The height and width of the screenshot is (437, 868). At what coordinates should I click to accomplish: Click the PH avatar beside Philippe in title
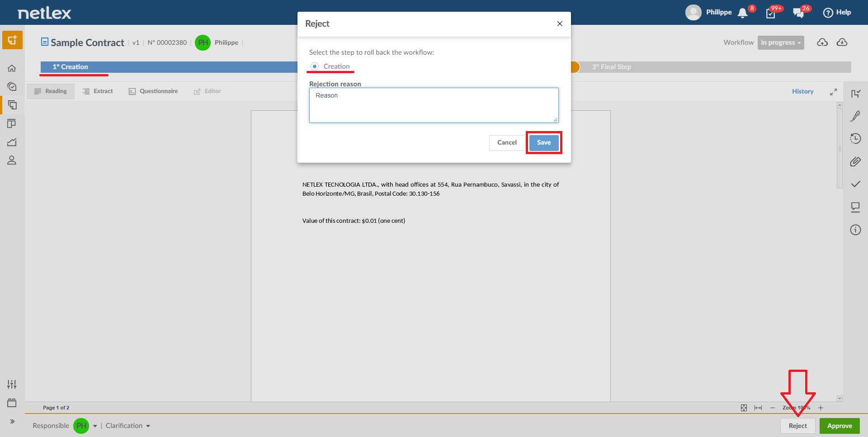203,42
